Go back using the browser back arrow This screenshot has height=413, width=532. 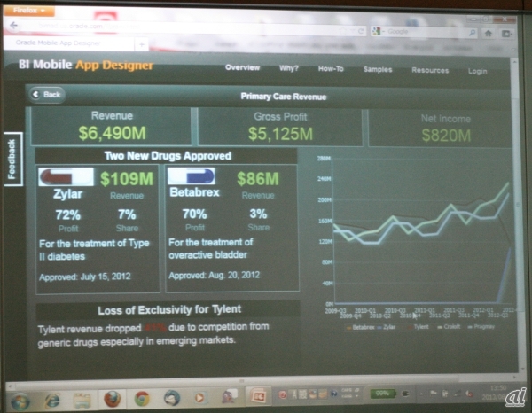click(14, 25)
